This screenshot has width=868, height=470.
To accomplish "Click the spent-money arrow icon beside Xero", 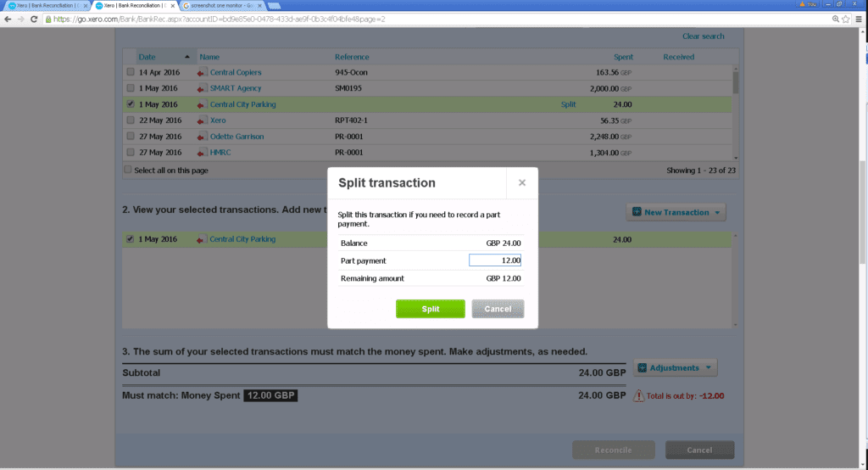I will (x=202, y=120).
